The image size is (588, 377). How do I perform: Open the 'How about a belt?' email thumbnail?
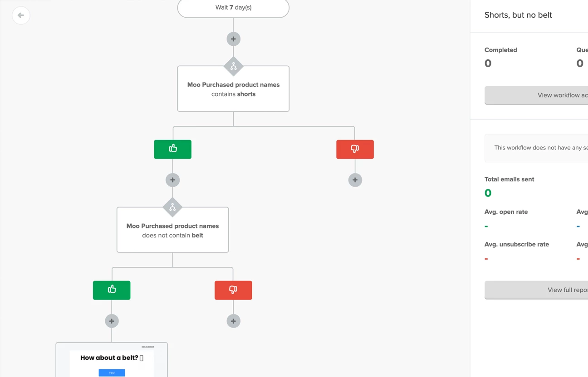(x=112, y=360)
